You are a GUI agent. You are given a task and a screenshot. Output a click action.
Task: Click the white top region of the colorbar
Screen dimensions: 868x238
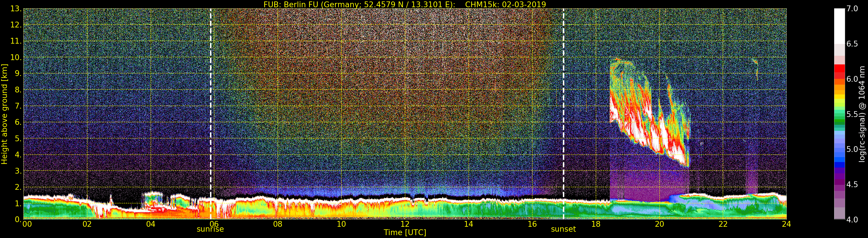tap(839, 26)
